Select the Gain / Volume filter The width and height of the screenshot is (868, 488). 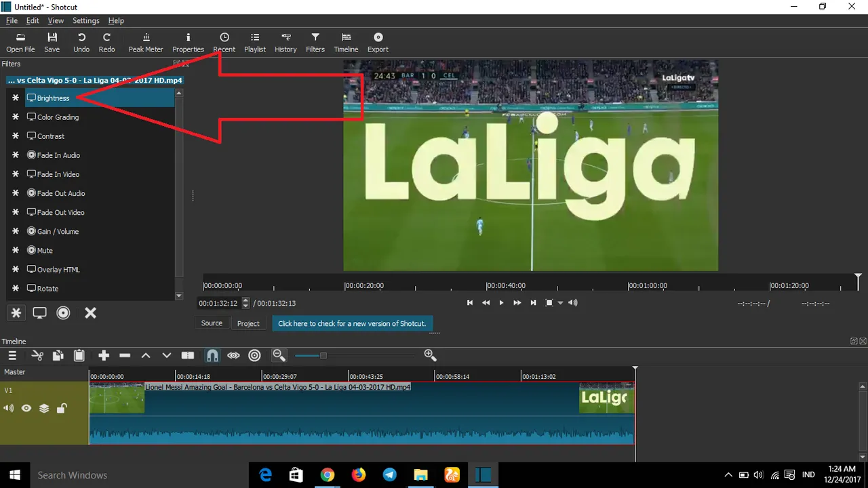100,231
